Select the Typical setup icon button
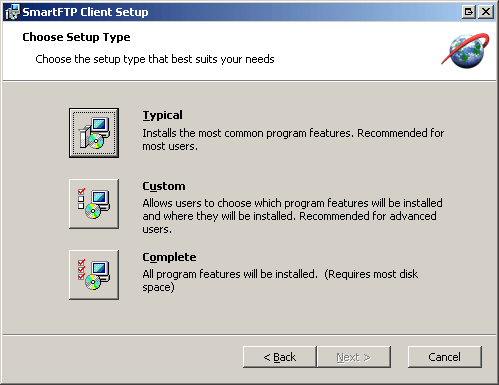Viewport: 499px width, 385px height. 94,133
